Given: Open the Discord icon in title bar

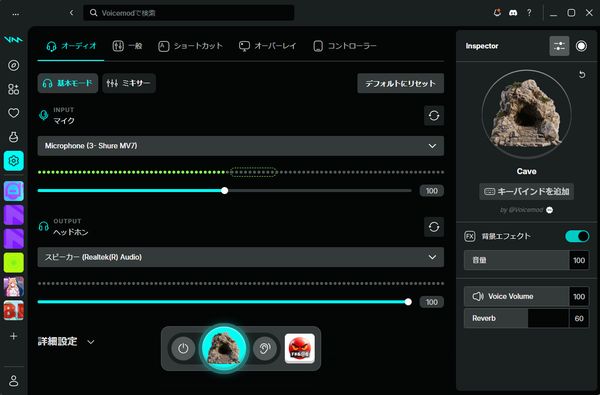Looking at the screenshot, I should [x=513, y=13].
